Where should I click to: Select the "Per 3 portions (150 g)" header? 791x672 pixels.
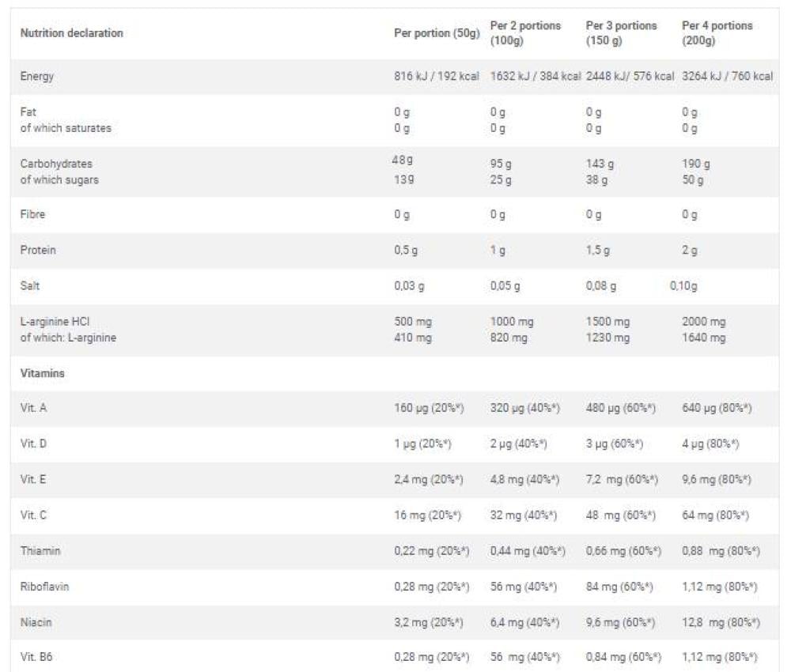[x=621, y=33]
